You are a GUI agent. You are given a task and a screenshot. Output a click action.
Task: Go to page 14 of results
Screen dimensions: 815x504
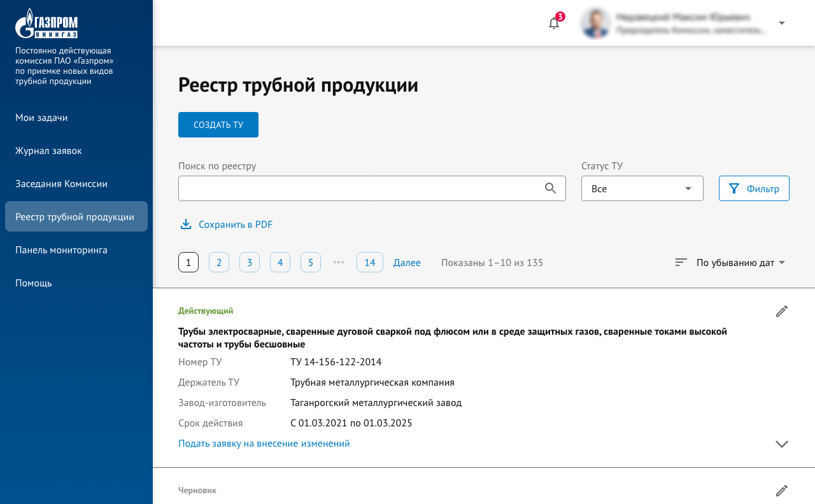pyautogui.click(x=370, y=262)
